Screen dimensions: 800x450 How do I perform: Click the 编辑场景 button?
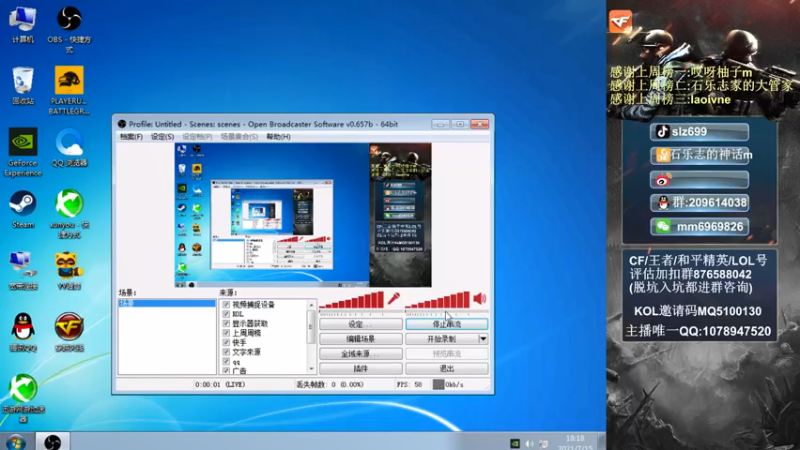361,339
